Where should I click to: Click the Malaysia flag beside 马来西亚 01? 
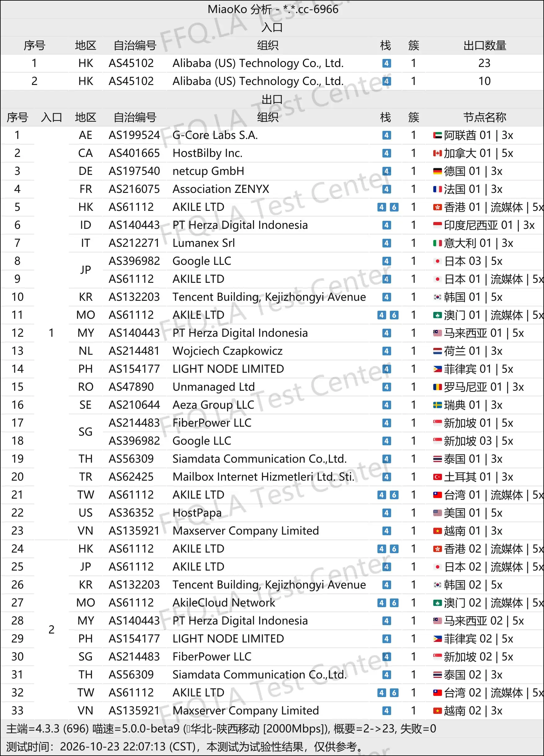coord(437,333)
